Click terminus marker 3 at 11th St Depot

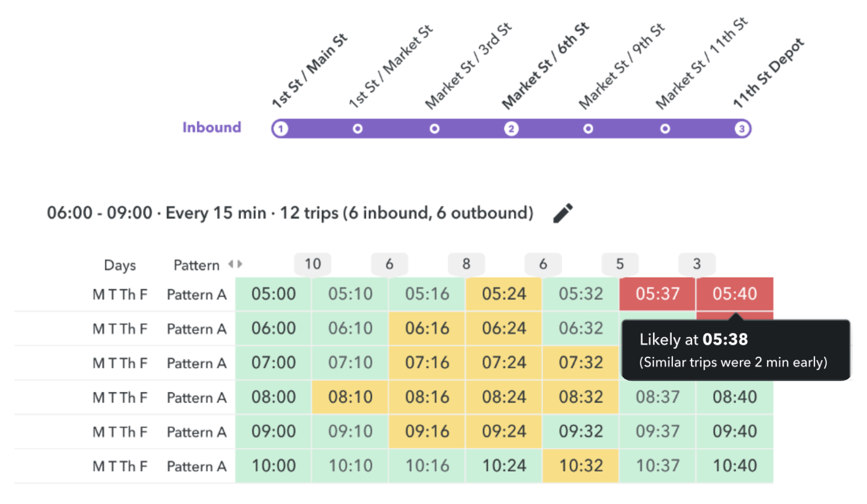pos(742,128)
